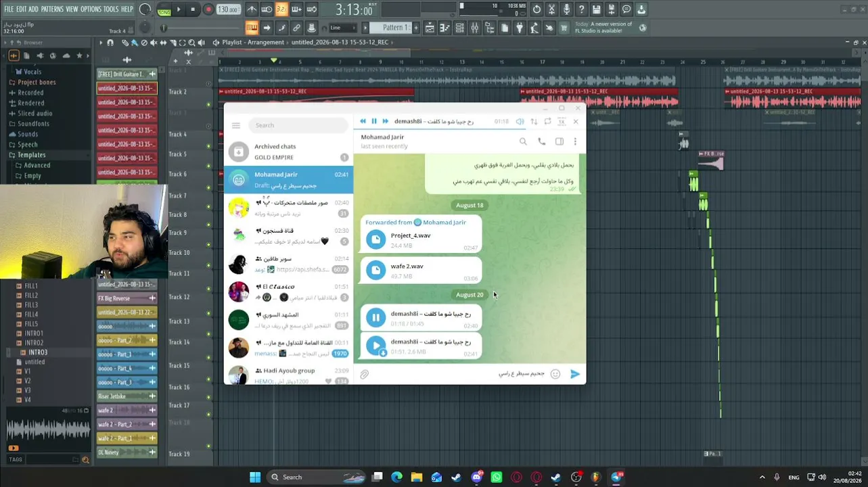Open the EDIT menu
The width and height of the screenshot is (868, 487).
tap(22, 9)
